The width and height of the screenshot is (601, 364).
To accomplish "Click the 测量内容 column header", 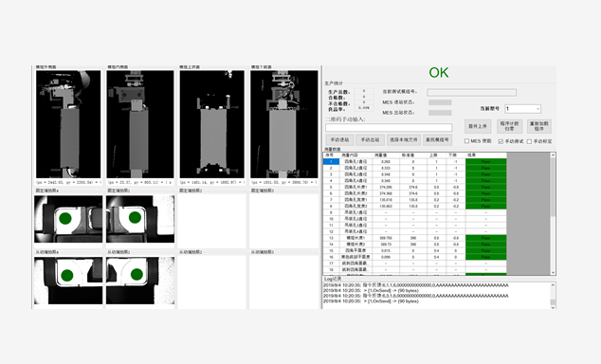I will point(355,155).
